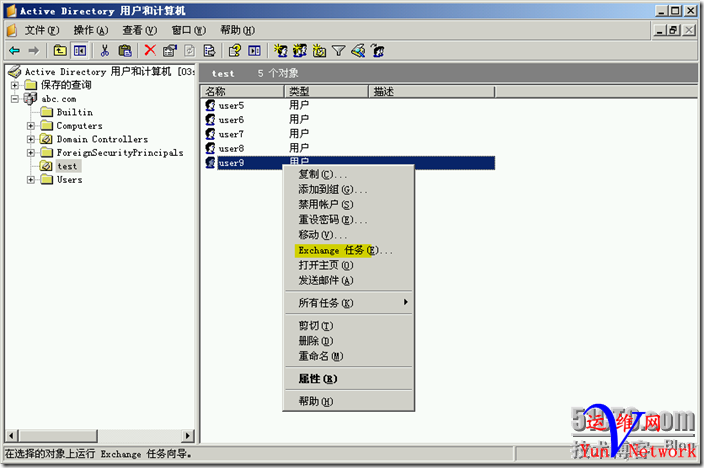Click the Forward arrow toolbar button
This screenshot has width=704, height=468.
coord(34,51)
